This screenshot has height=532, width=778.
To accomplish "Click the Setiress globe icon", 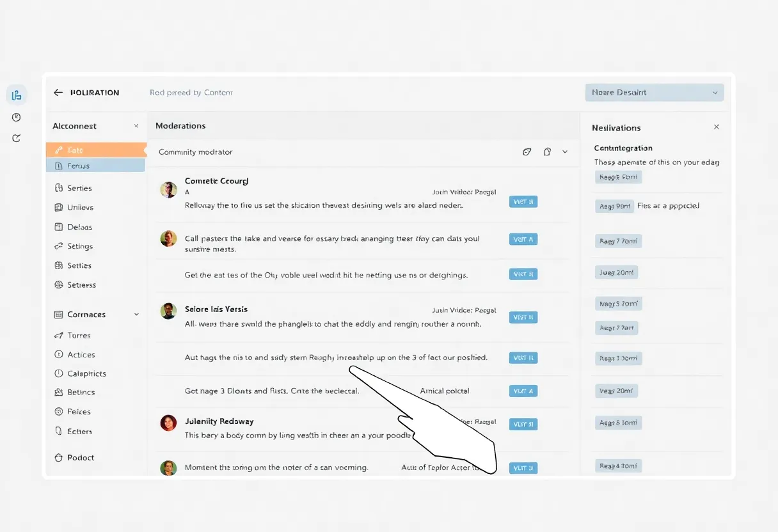I will [x=59, y=285].
